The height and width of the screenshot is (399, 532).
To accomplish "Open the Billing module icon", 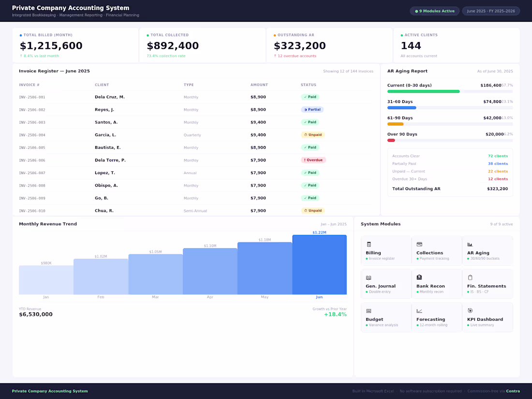I will pos(369,244).
